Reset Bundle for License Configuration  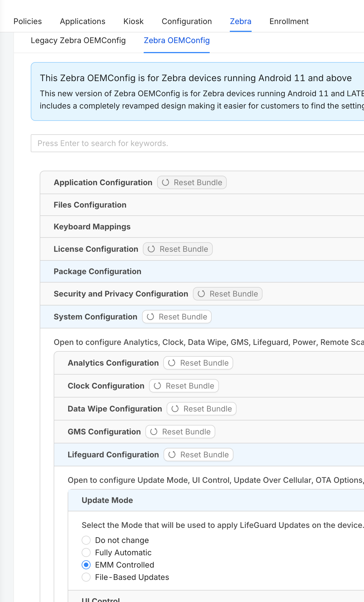pos(178,249)
